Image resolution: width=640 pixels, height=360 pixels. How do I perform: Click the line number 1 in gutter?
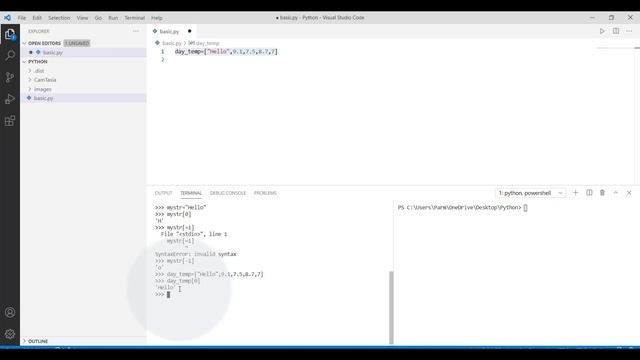[x=162, y=51]
